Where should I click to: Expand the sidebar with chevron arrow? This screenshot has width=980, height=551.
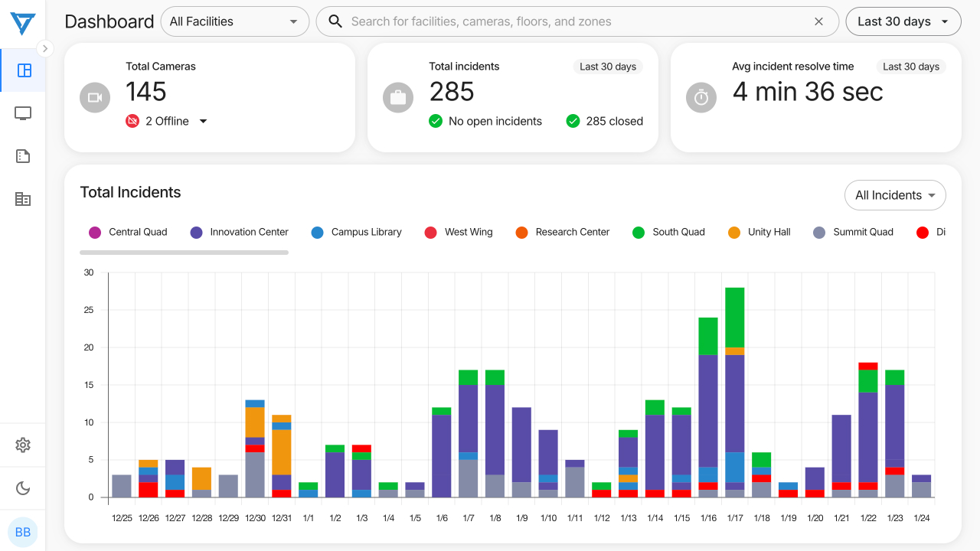tap(45, 48)
